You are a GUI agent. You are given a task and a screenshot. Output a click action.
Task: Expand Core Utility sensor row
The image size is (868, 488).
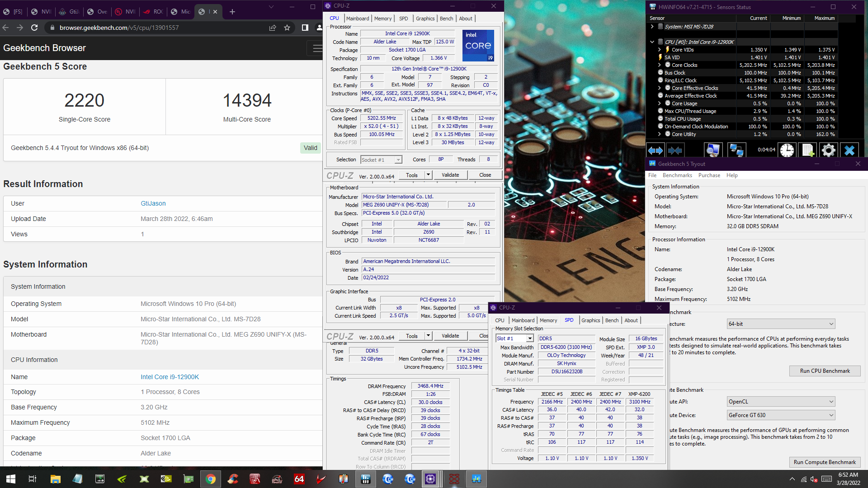coord(659,134)
